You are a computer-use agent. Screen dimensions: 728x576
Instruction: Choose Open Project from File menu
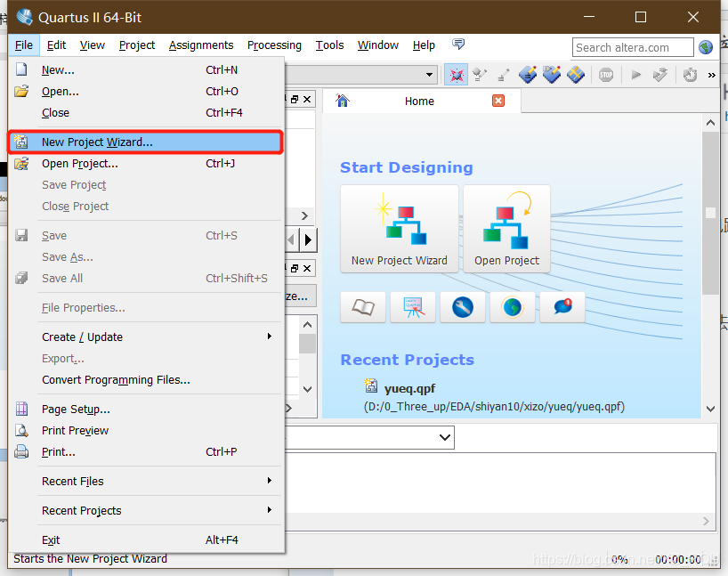(x=145, y=164)
